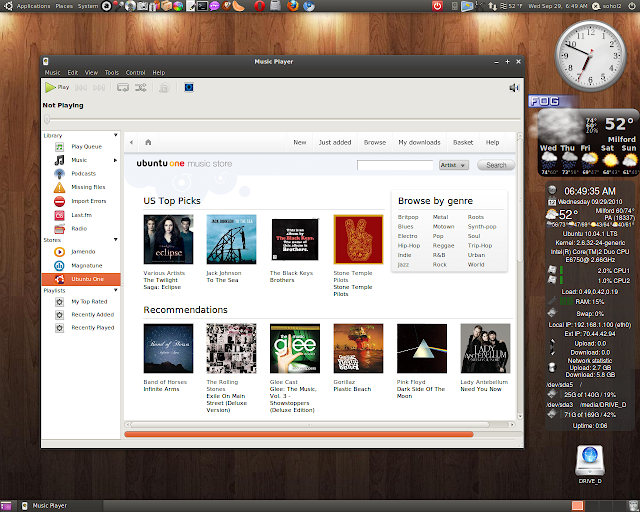Collapse the Playlists section arrow
The image size is (640, 512).
pyautogui.click(x=116, y=290)
